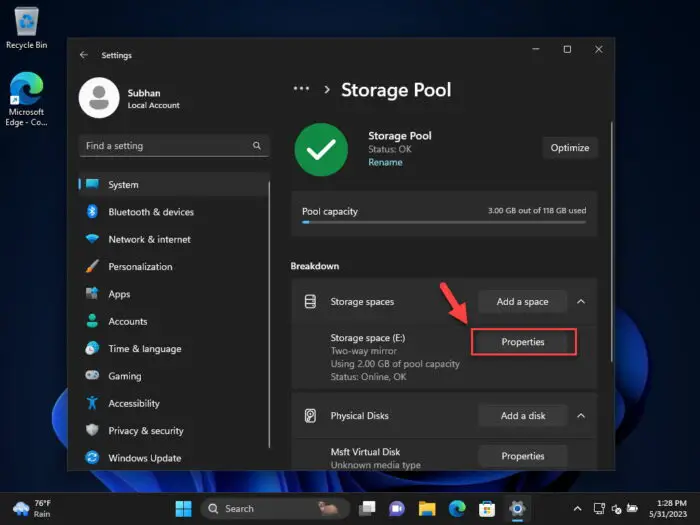Go to Personalization settings
This screenshot has width=700, height=525.
click(173, 267)
